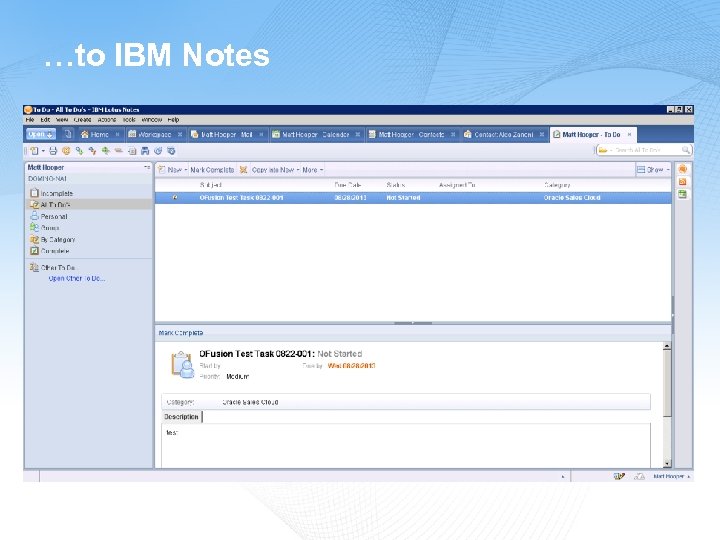The image size is (720, 540).
Task: Click the Oracle Sales Cloud category cell
Action: (x=572, y=197)
